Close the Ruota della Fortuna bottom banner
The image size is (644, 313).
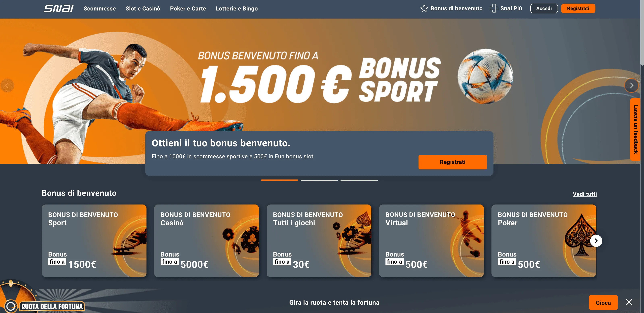[x=629, y=302]
